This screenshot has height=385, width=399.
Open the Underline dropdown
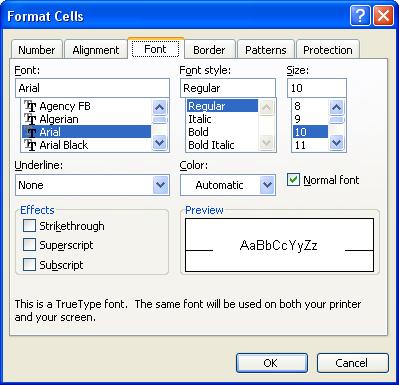(161, 185)
